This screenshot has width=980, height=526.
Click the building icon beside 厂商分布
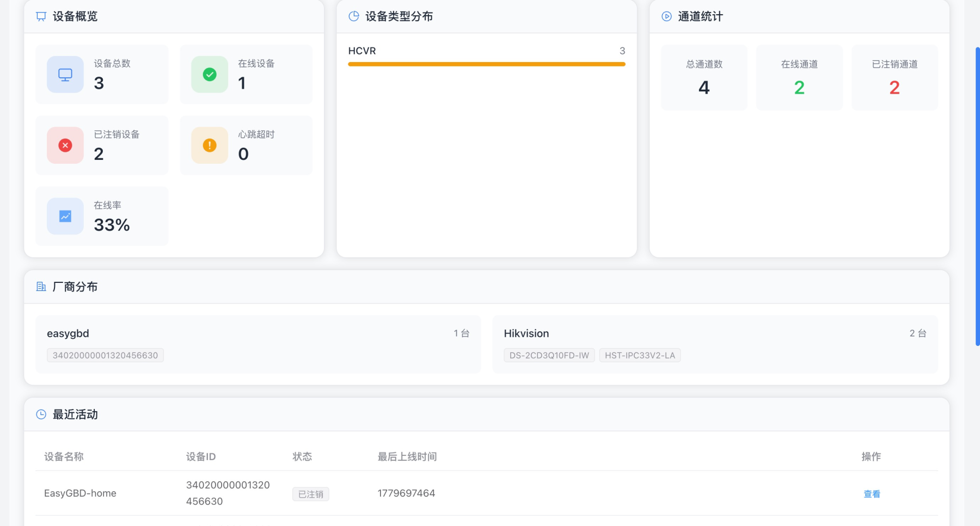pyautogui.click(x=41, y=287)
